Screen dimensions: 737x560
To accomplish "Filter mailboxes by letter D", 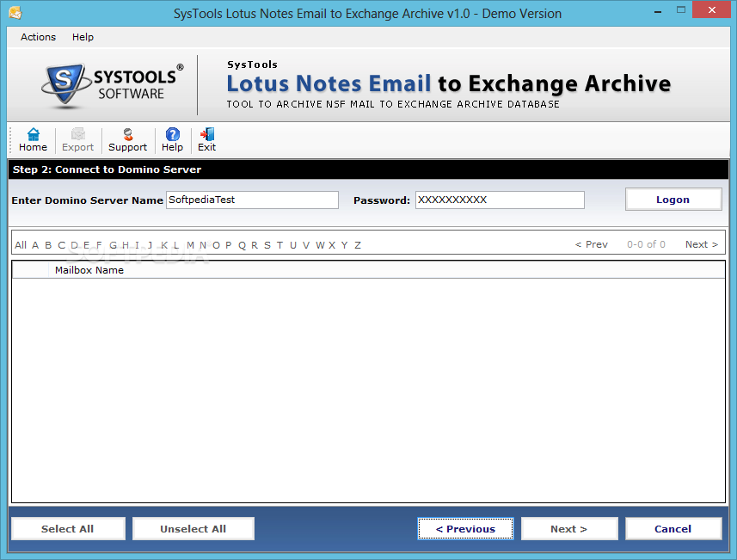I will [74, 245].
